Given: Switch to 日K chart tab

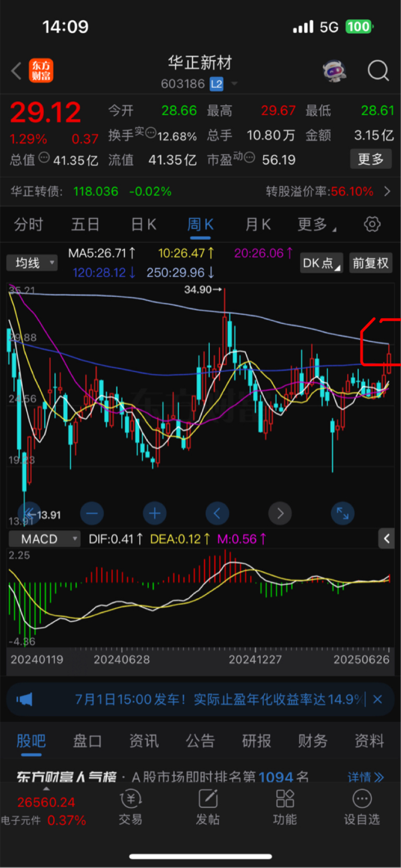Looking at the screenshot, I should [144, 225].
